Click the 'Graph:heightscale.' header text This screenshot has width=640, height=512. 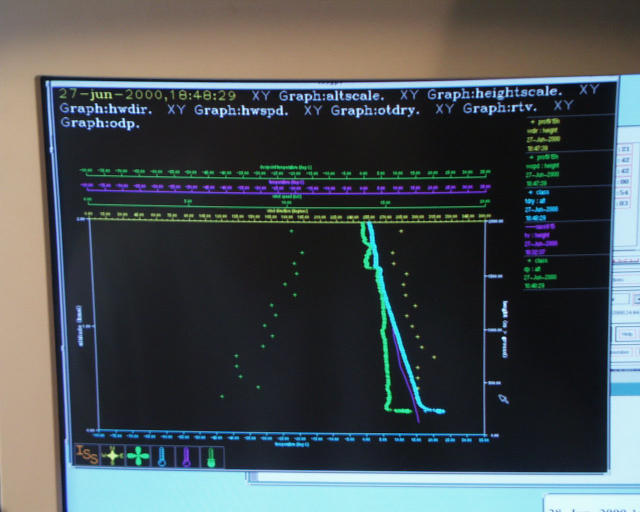494,93
